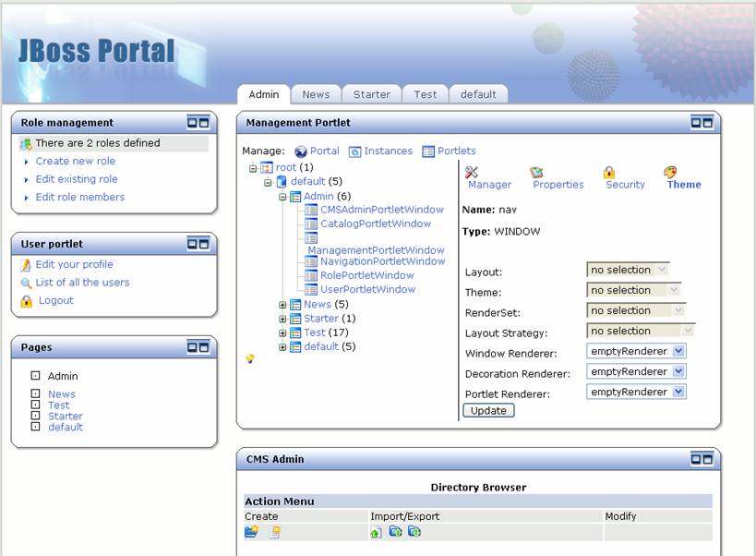
Task: Click the first CMS export icon
Action: click(395, 531)
